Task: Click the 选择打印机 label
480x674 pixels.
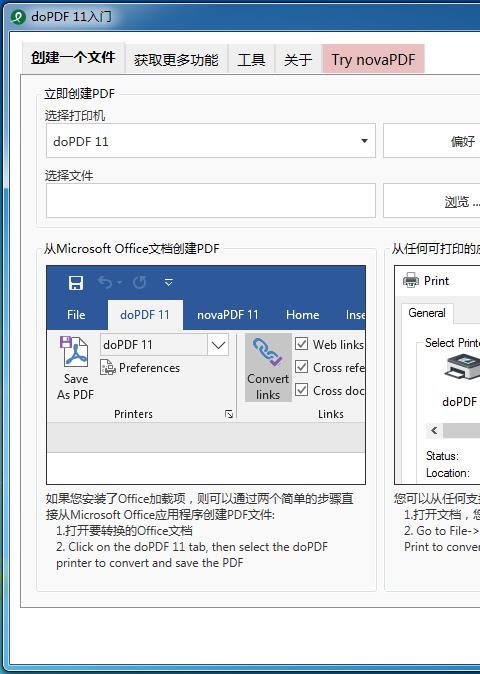Action: coord(75,115)
